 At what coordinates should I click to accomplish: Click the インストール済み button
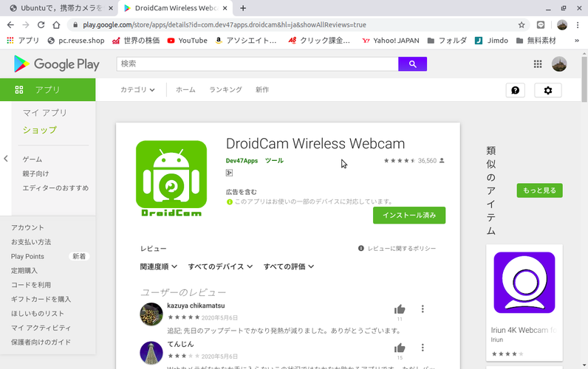(x=409, y=215)
